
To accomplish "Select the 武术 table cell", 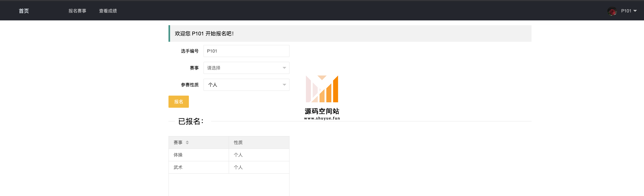I will [x=199, y=167].
